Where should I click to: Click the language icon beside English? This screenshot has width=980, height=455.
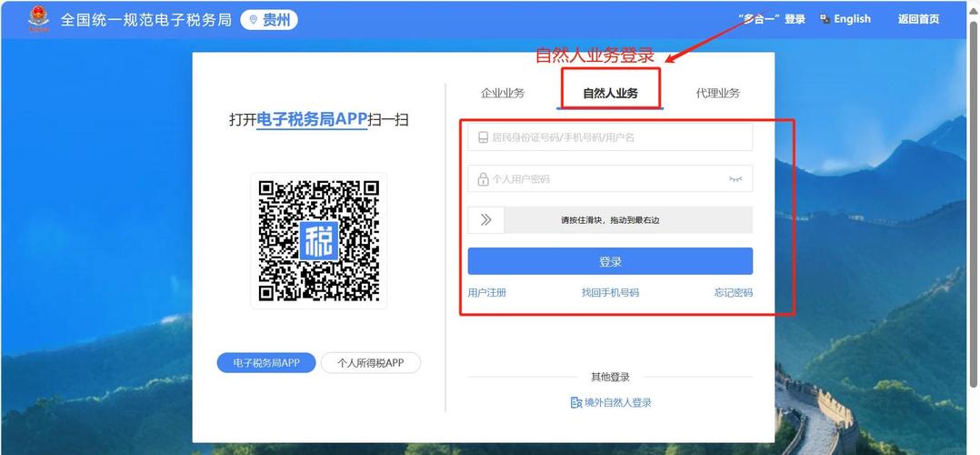click(825, 19)
